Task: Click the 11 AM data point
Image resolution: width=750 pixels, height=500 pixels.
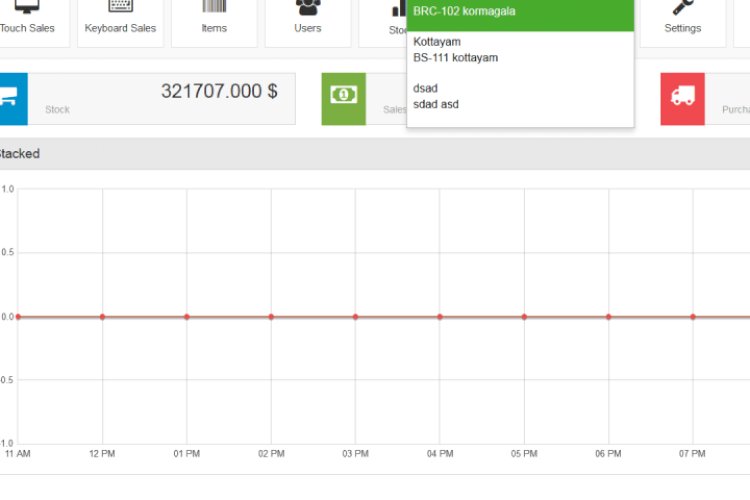Action: [18, 317]
